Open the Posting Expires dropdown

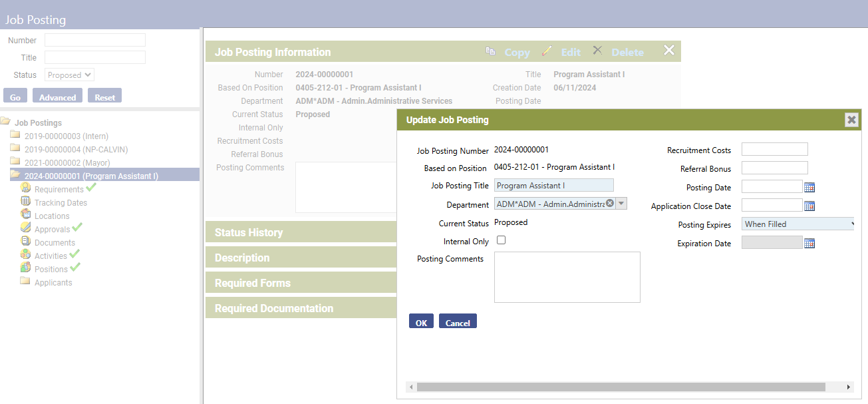pyautogui.click(x=798, y=224)
